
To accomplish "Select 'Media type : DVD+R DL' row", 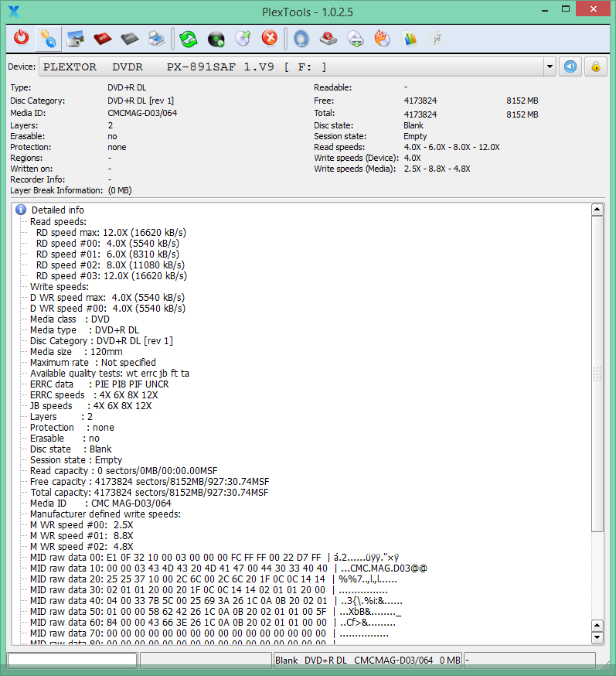I will click(84, 329).
